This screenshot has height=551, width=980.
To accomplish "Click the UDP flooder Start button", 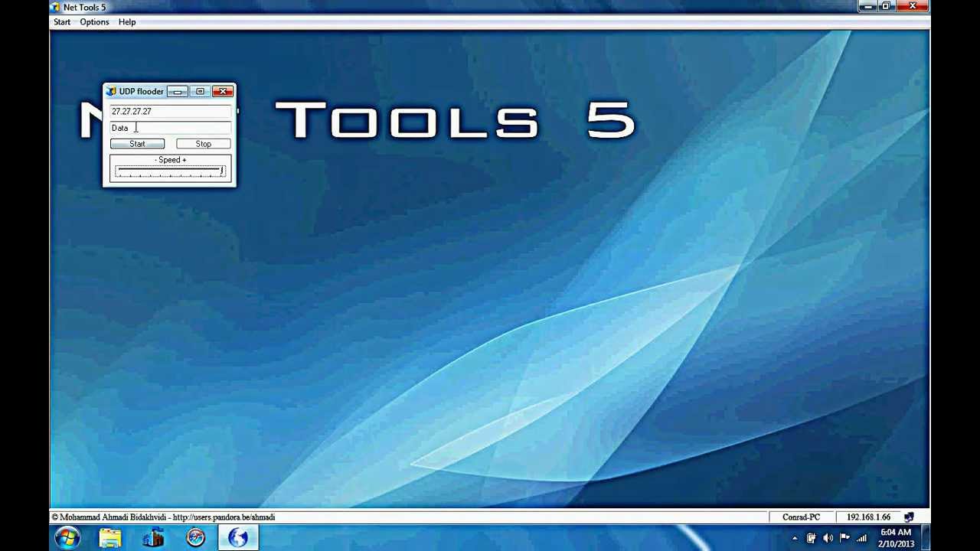I will (x=137, y=144).
